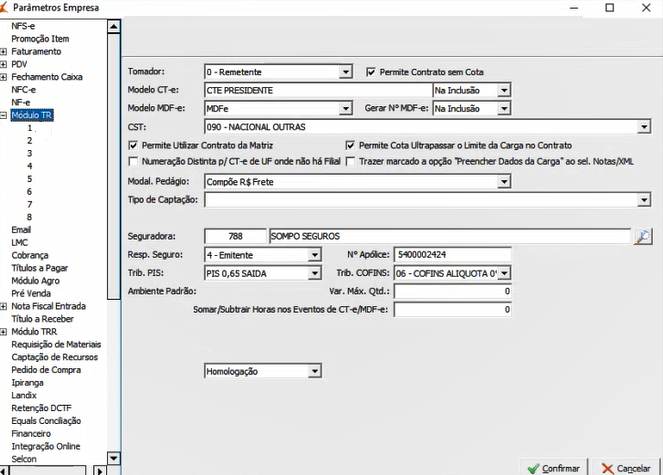Select Captação de Recursos in the tree
The height and width of the screenshot is (475, 663).
point(55,357)
